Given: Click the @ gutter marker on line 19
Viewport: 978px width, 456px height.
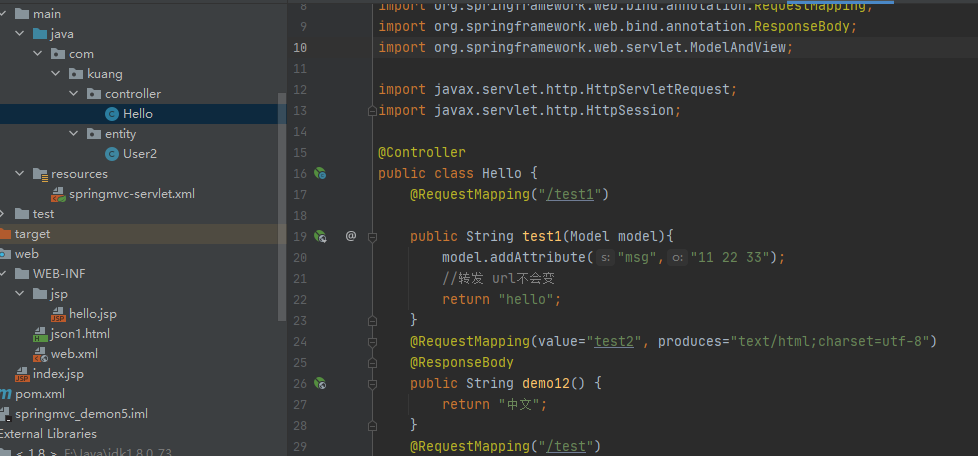Looking at the screenshot, I should click(x=351, y=236).
